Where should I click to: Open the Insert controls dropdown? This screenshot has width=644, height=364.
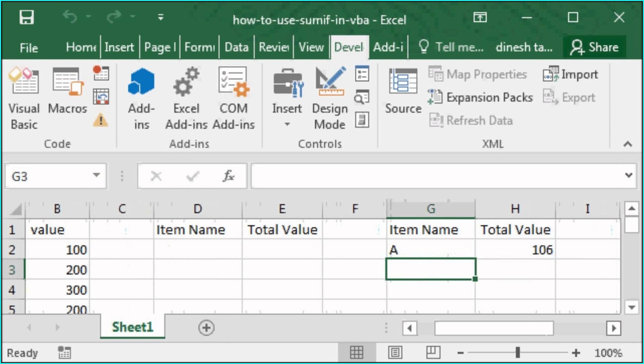point(287,124)
